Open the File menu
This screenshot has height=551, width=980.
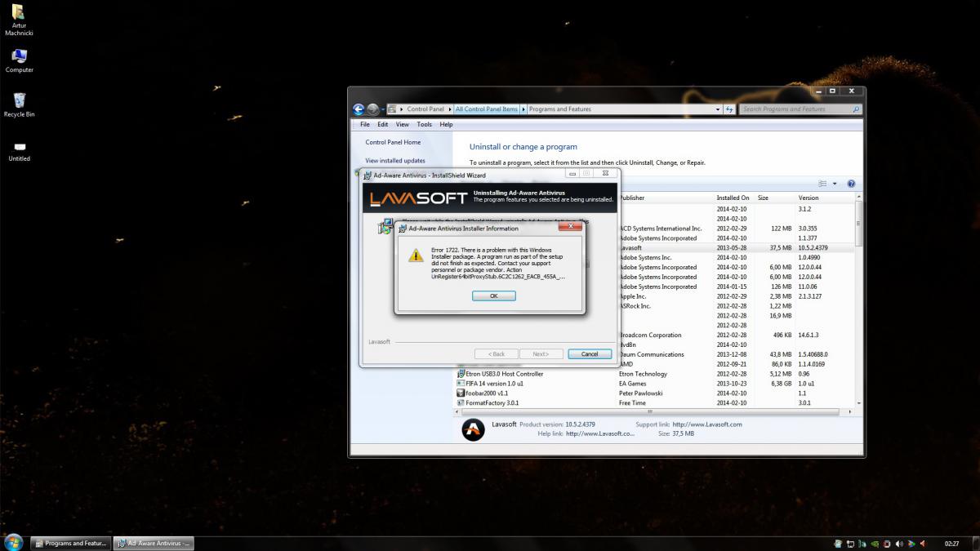click(x=365, y=125)
